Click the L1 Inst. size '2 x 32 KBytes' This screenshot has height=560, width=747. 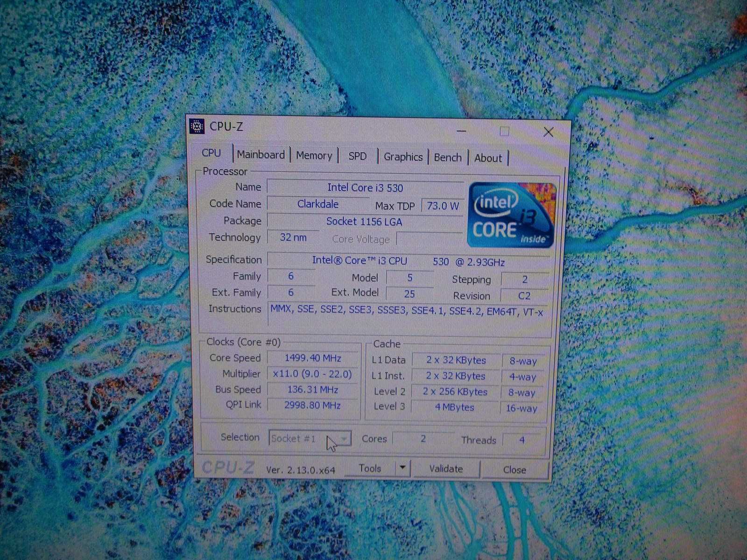coord(456,376)
